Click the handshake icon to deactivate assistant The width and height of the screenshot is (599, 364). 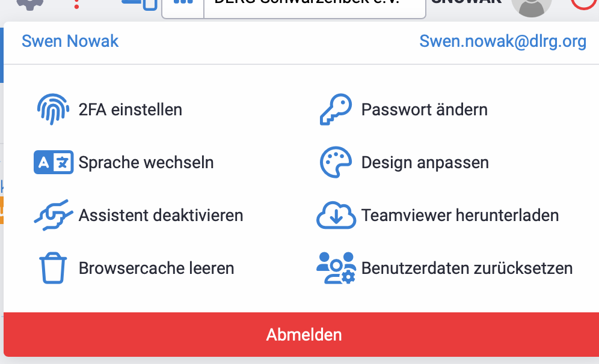[54, 215]
